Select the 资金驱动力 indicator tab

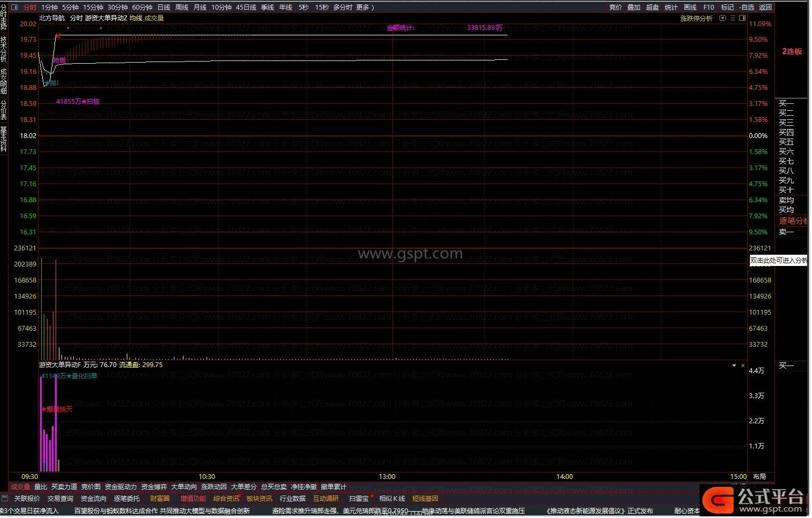coord(120,487)
